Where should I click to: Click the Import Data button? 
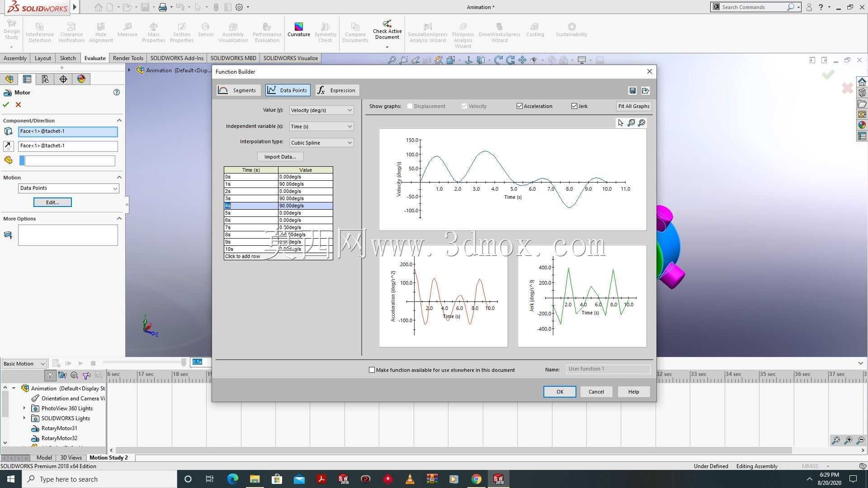pos(280,157)
